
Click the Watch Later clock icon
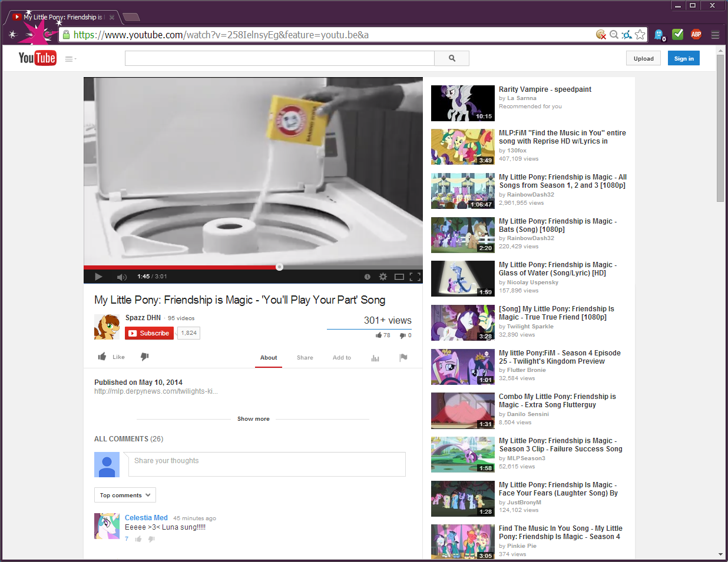[367, 277]
